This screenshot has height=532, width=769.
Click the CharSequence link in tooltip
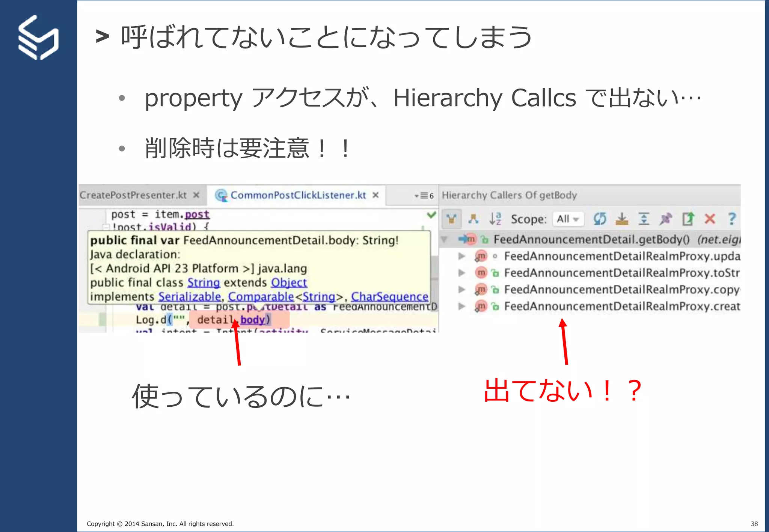pyautogui.click(x=389, y=297)
